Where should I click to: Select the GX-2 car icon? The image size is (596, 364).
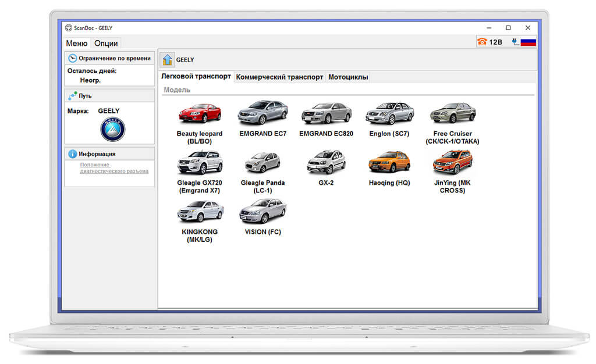[x=326, y=162]
